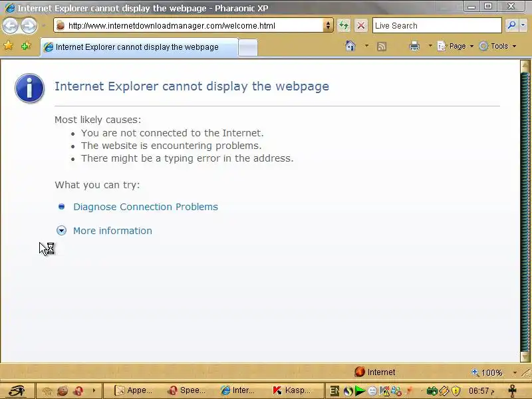532x399 pixels.
Task: Click the red Quick Launch icon
Action: [78, 391]
